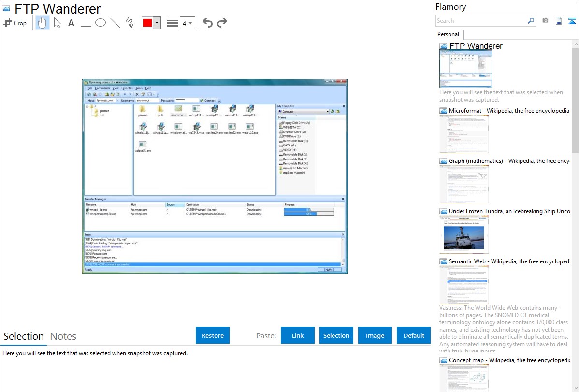Click title 'Microformat - Wikipedia, the free encyclopedia'

click(509, 111)
